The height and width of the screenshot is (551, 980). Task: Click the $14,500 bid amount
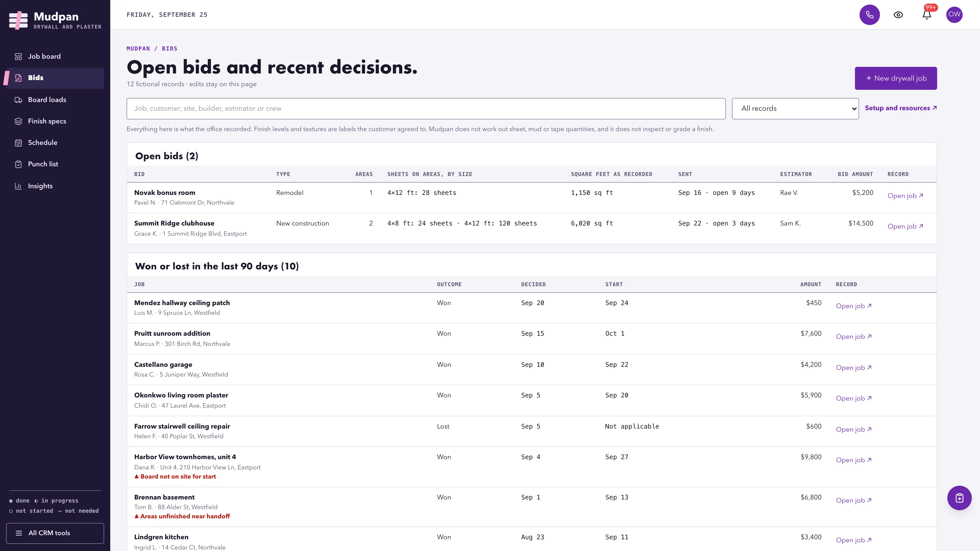861,223
